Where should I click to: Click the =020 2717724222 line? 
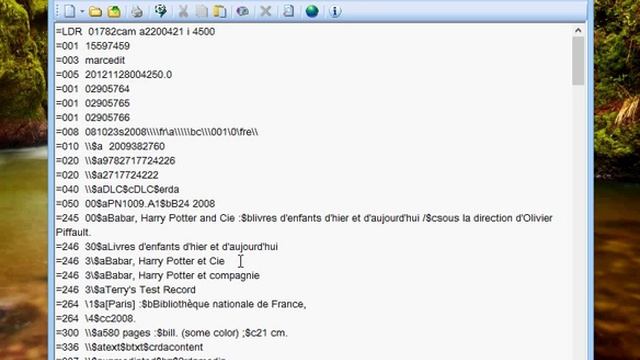tap(107, 175)
